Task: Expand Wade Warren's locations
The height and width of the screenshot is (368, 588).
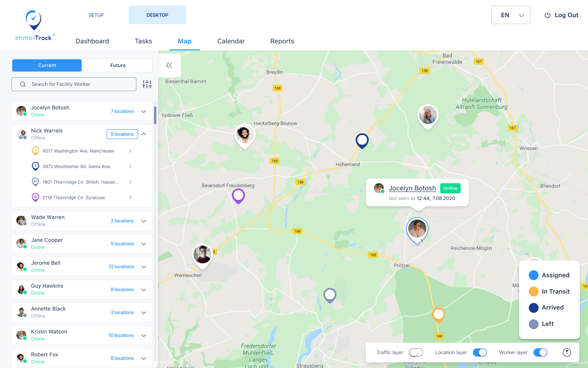Action: coord(144,221)
